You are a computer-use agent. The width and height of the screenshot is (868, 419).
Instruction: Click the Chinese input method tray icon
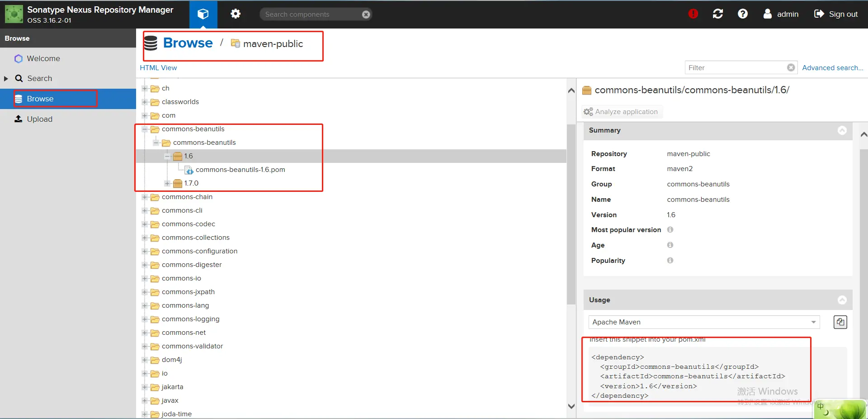tap(821, 406)
